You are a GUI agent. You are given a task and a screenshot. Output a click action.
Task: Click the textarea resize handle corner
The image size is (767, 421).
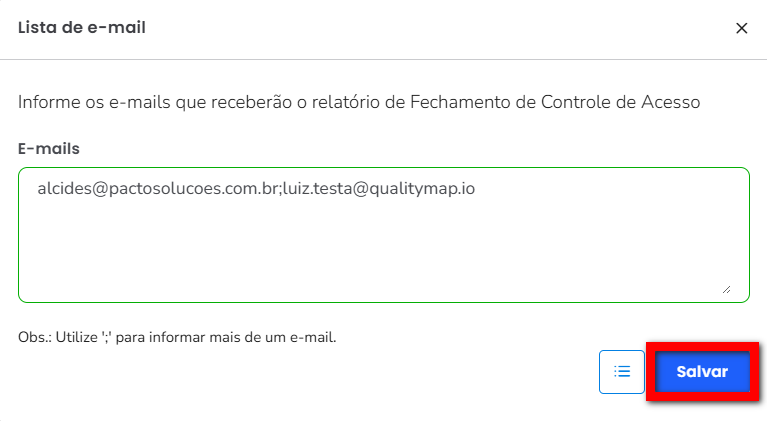click(x=726, y=289)
